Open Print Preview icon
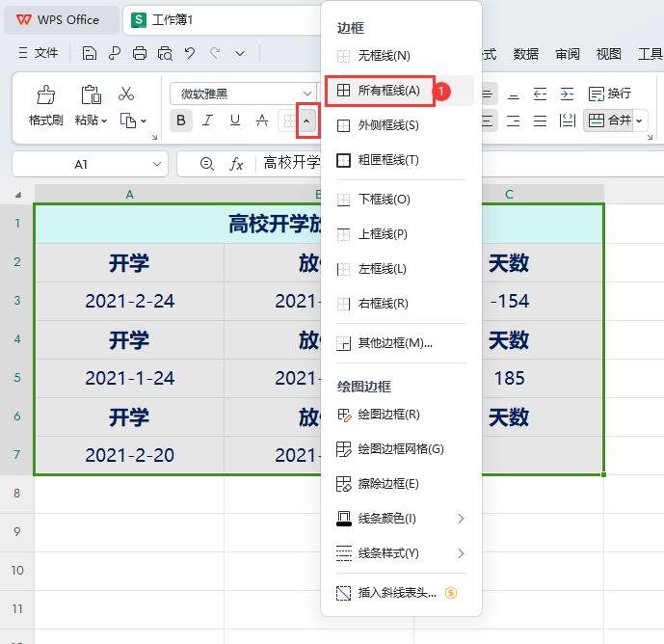The image size is (664, 644). click(x=165, y=53)
